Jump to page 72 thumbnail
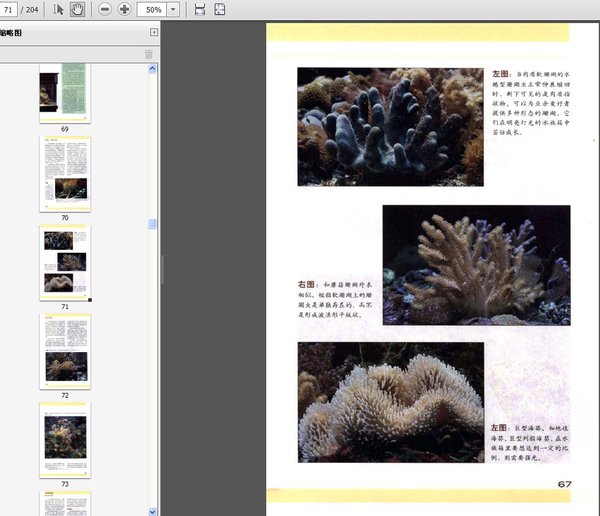The image size is (600, 516). [64, 351]
